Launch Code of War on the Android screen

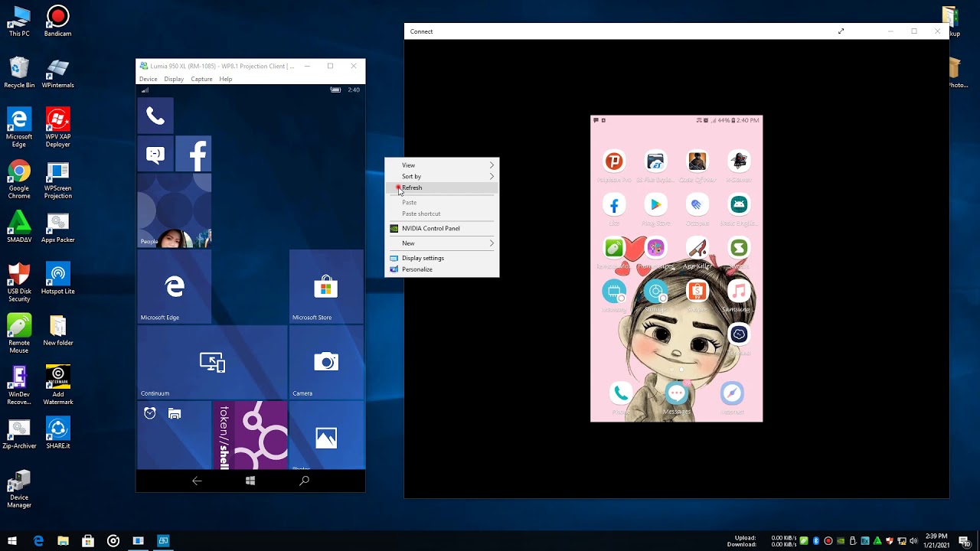tap(697, 161)
